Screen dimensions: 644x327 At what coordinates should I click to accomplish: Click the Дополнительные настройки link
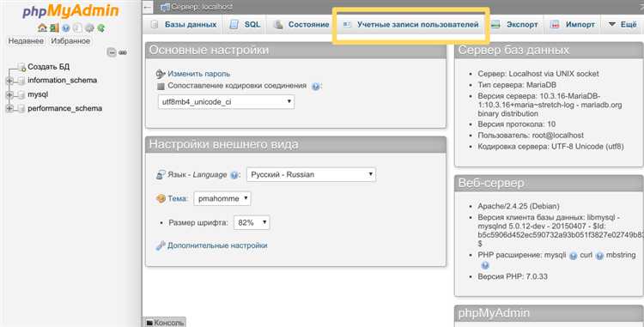(x=217, y=245)
